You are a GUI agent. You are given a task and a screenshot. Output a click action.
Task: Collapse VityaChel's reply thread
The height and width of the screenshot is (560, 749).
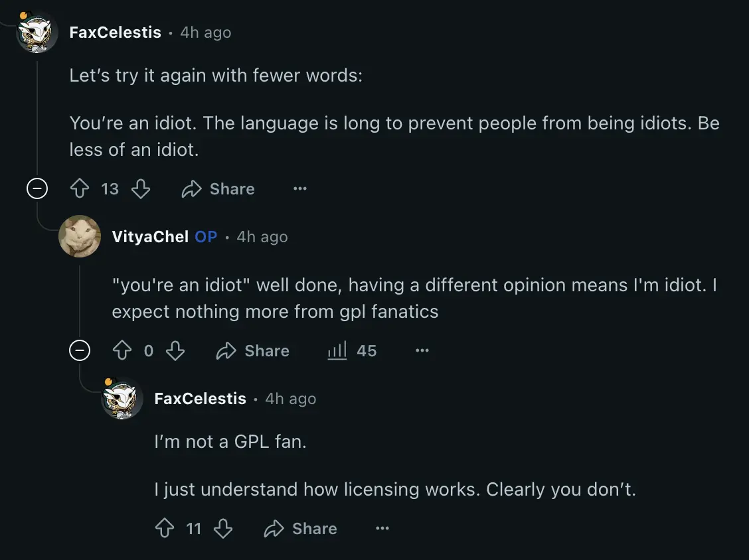pyautogui.click(x=79, y=350)
